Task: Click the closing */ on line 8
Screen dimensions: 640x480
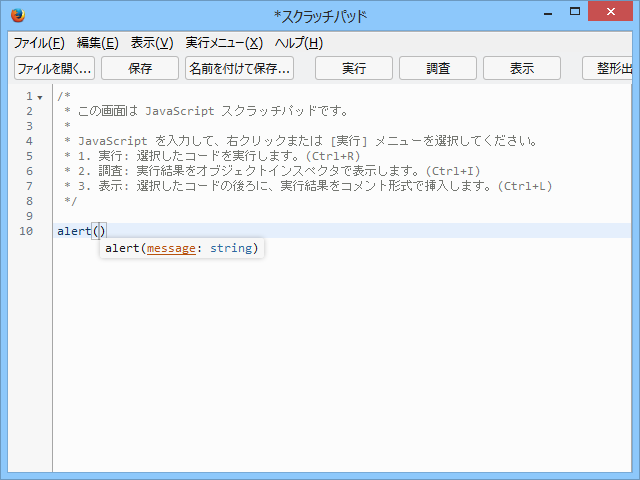Action: tap(70, 201)
